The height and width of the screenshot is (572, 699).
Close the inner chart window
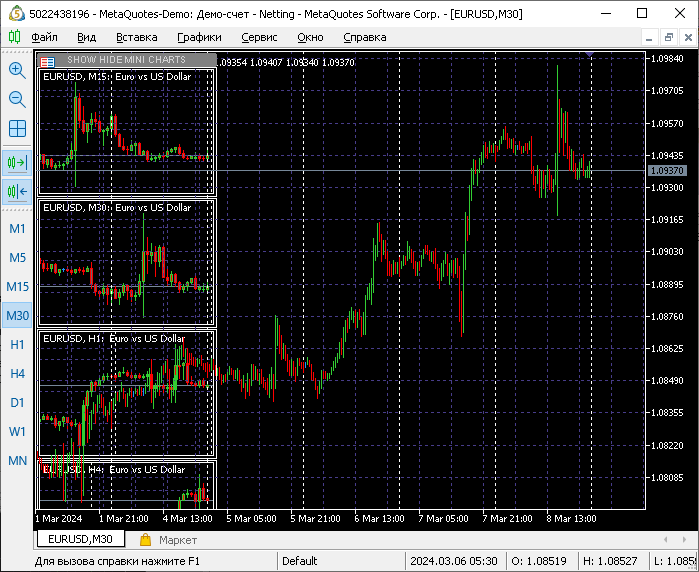(x=688, y=38)
